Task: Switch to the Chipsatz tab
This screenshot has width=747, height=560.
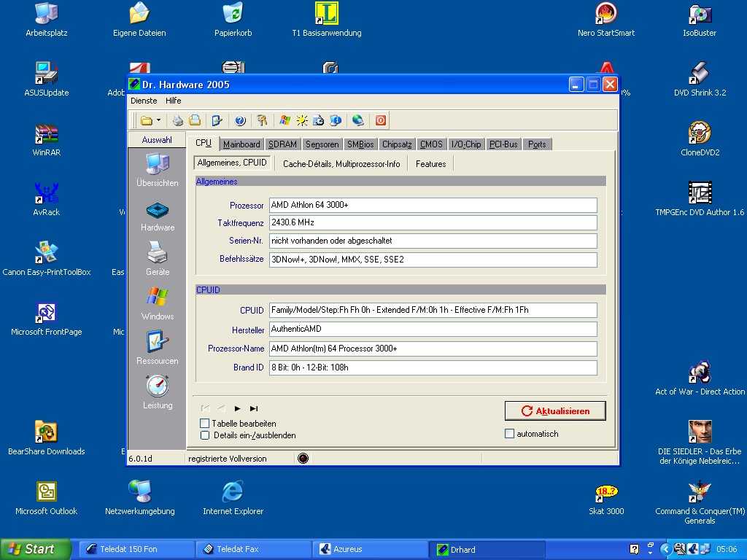Action: point(397,144)
